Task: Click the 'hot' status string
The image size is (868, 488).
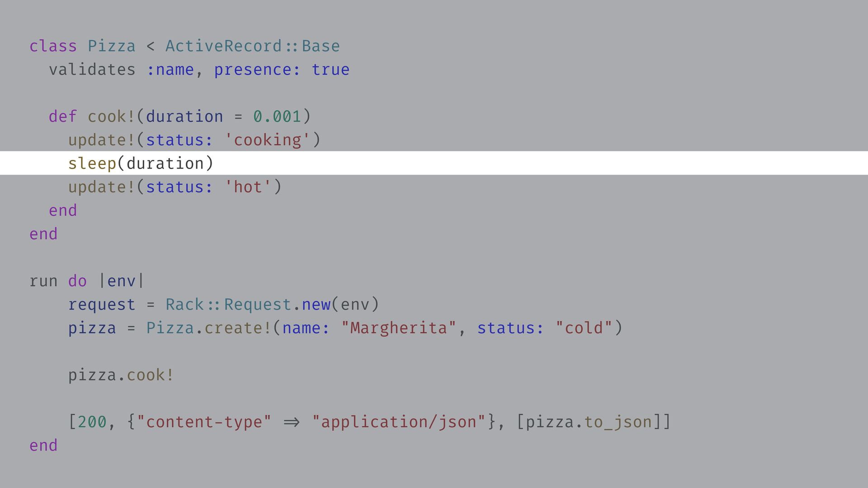Action: tap(248, 187)
